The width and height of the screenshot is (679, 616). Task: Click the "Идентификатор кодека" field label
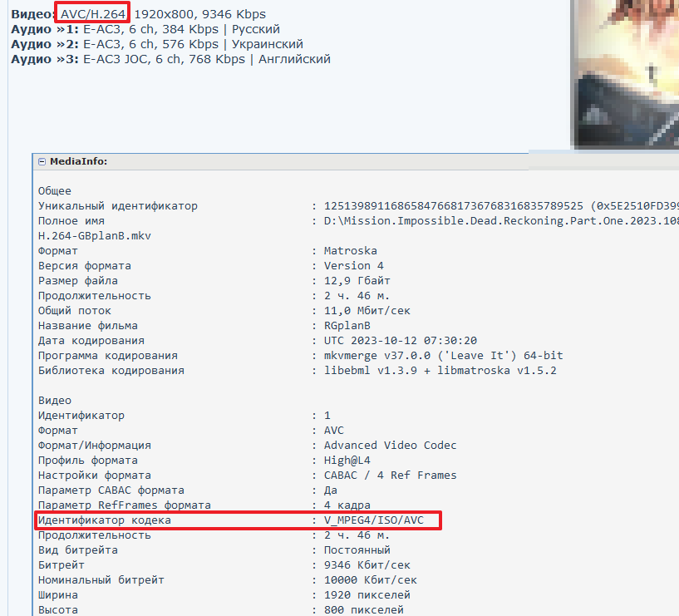point(105,520)
